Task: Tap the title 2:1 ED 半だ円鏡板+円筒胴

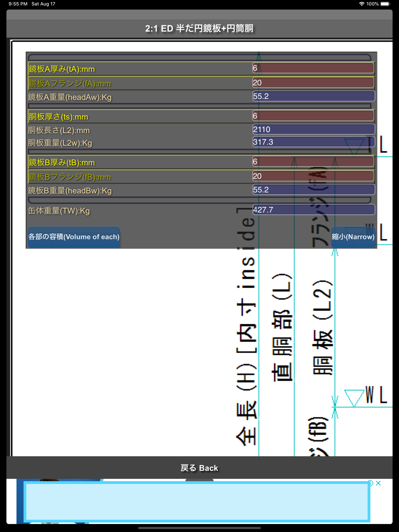Action: click(x=199, y=28)
